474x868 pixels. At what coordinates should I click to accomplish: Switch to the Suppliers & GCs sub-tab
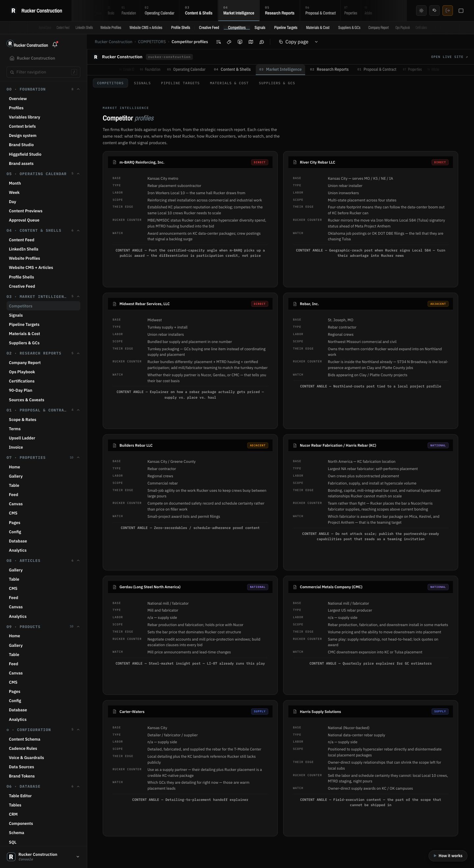[277, 83]
